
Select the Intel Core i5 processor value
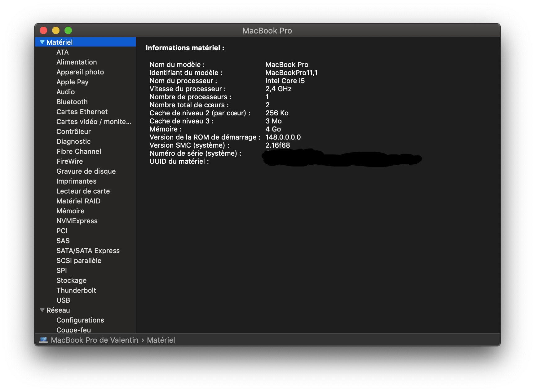click(285, 81)
